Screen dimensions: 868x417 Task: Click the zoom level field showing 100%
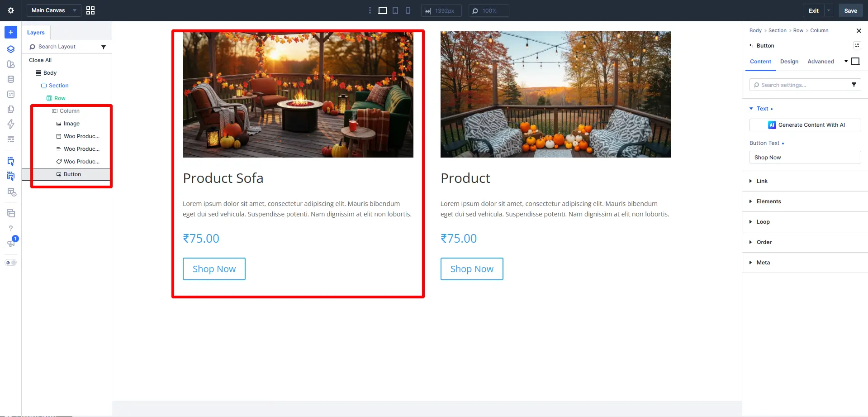pyautogui.click(x=489, y=10)
